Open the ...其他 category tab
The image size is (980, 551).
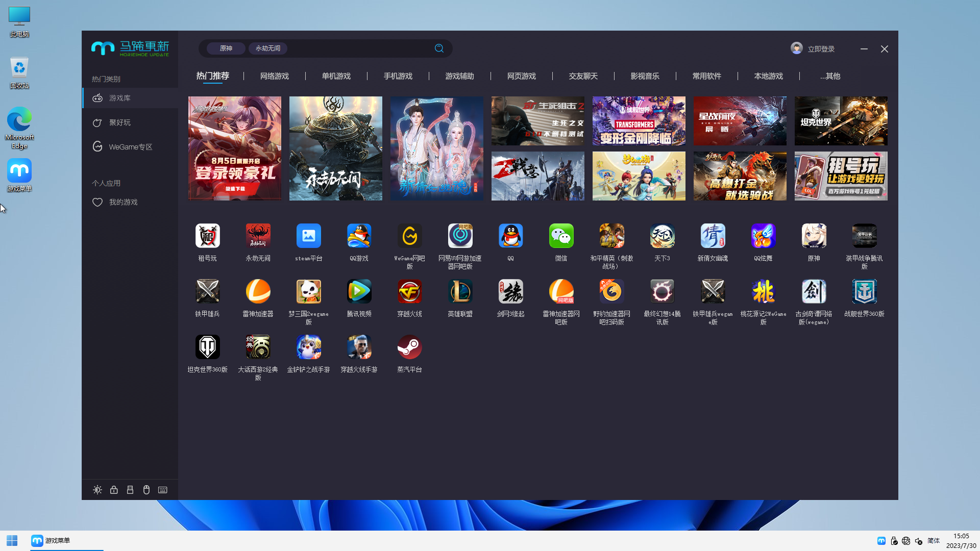pyautogui.click(x=830, y=76)
